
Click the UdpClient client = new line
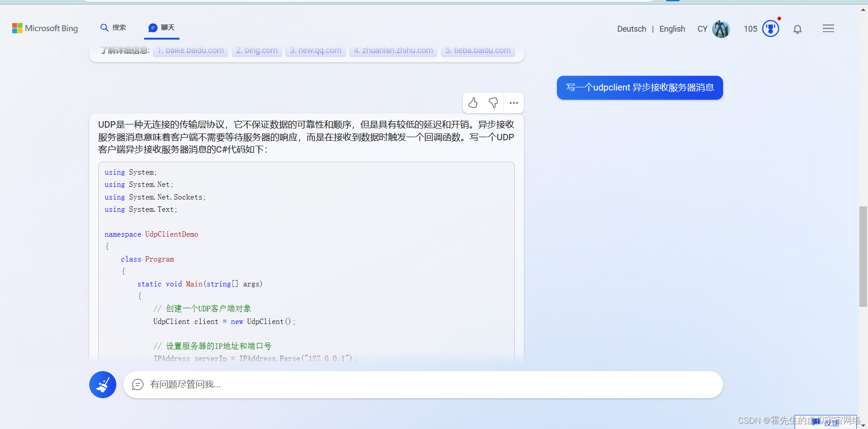click(x=224, y=321)
